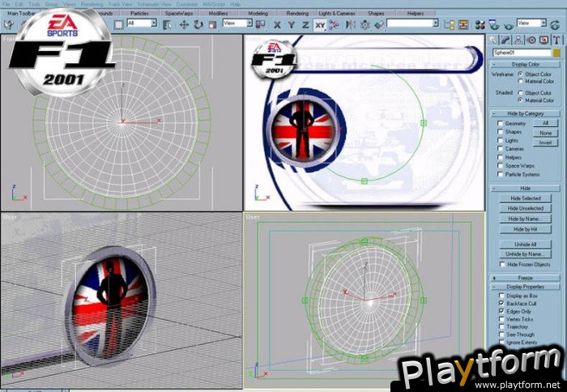Click the Quick Render teapot icon
Viewport: 567px width, 392px height.
coord(509,25)
